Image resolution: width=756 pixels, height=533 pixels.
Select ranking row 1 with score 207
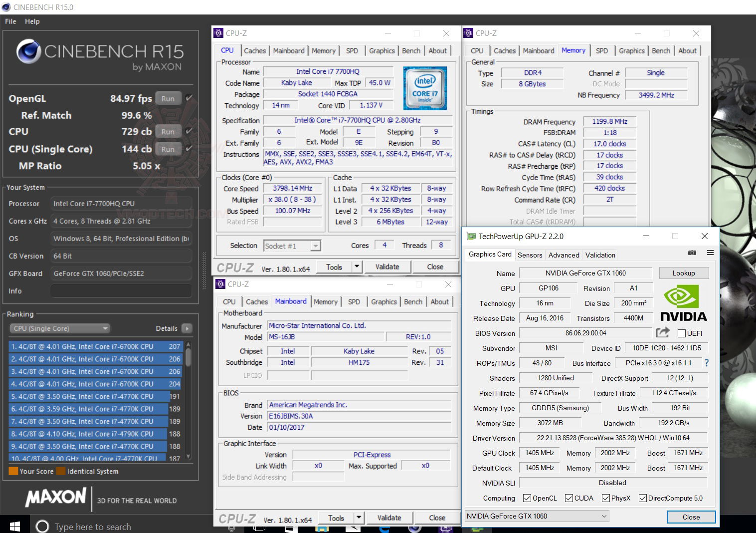(95, 346)
